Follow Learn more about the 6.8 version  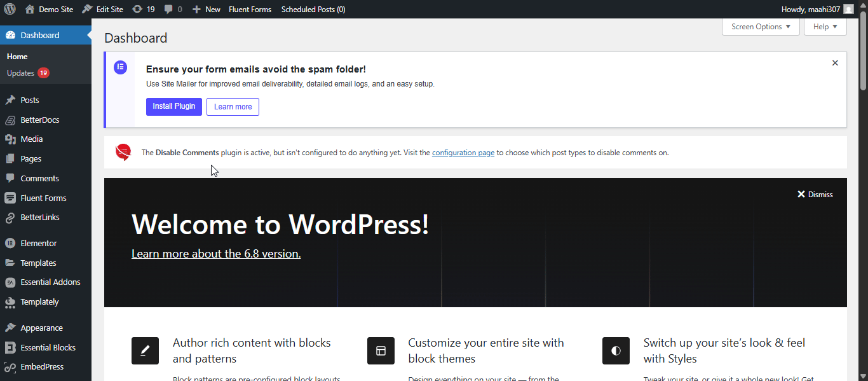[x=216, y=254]
